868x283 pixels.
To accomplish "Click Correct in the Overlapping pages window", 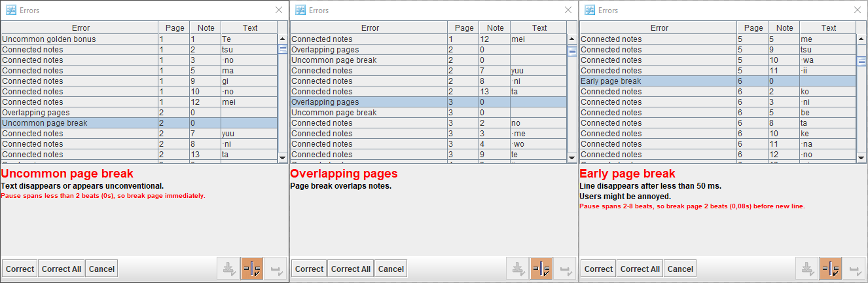I will [310, 269].
